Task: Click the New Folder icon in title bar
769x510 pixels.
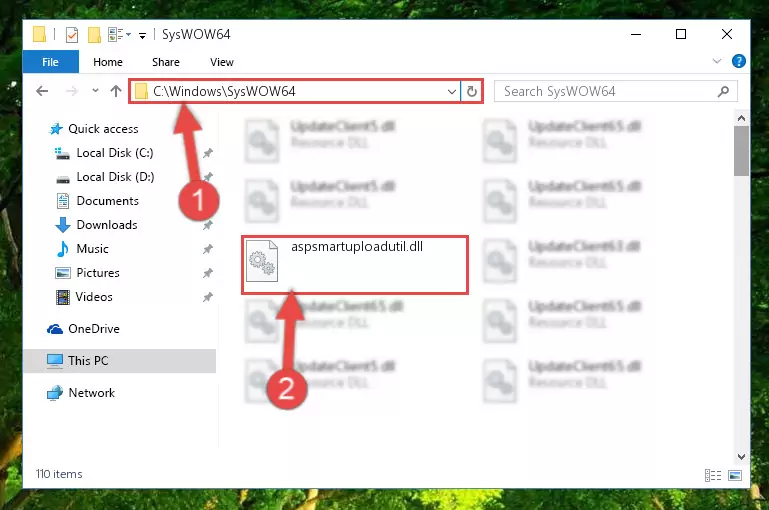Action: tap(94, 35)
